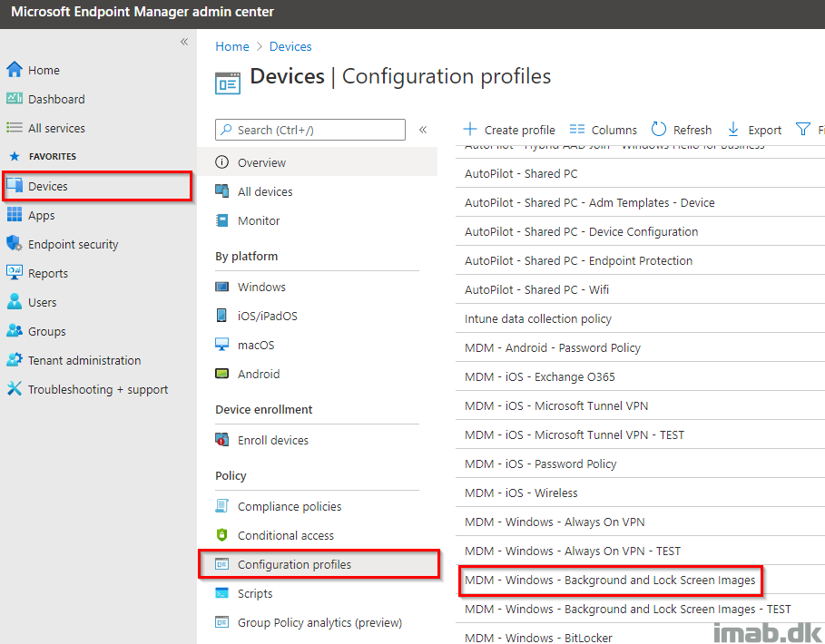Click the Configuration profiles menu icon
The width and height of the screenshot is (825, 644).
(222, 564)
